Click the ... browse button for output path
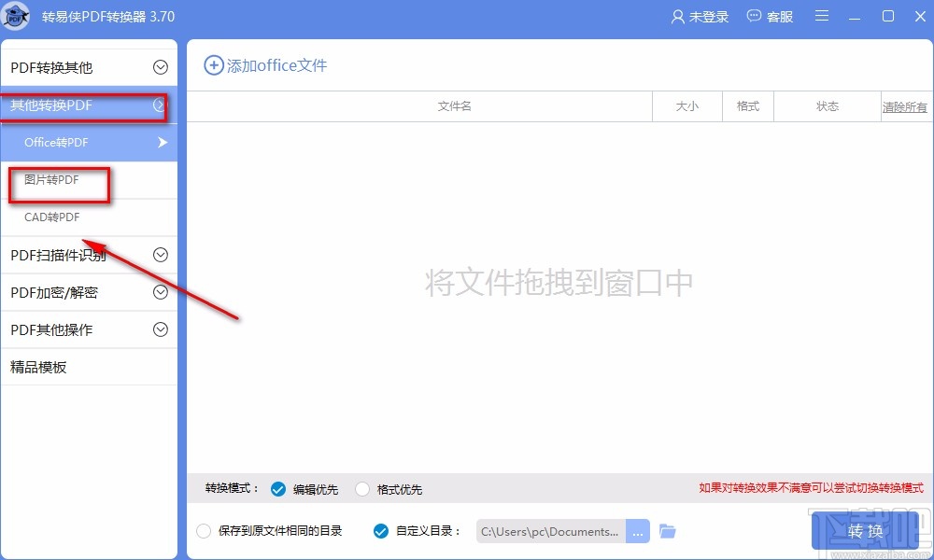 point(638,531)
